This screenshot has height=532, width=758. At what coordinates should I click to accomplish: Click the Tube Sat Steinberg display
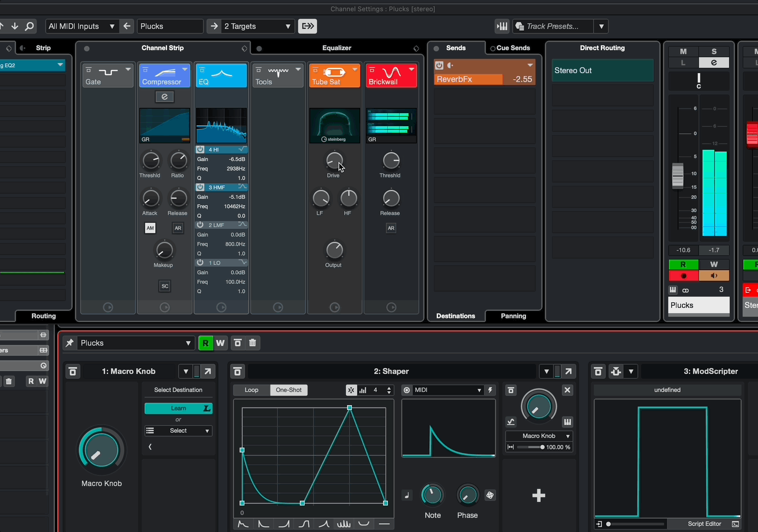335,126
